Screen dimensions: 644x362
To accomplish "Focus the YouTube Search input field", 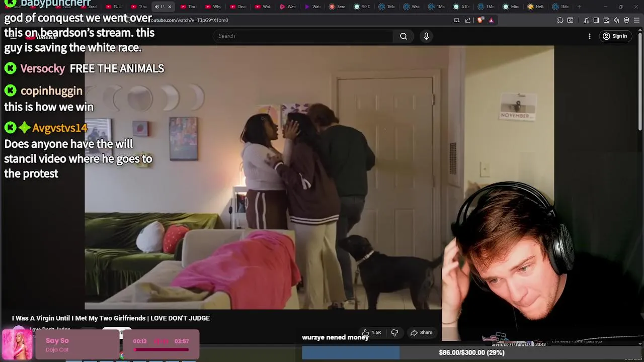I will (303, 36).
